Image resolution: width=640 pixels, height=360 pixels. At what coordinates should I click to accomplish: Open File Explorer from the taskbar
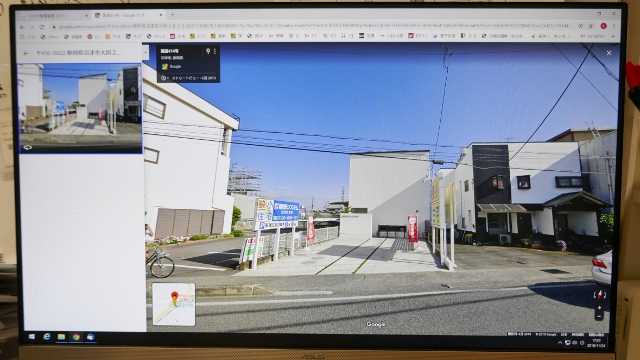61,337
